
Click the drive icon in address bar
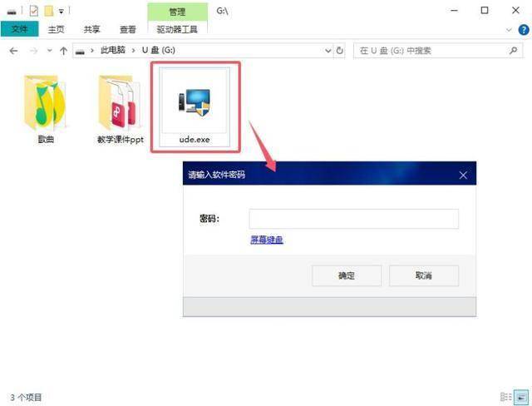(80, 52)
